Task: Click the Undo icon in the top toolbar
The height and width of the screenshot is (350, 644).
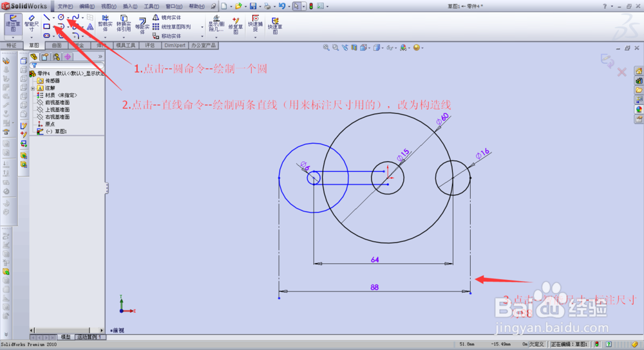Action: (282, 6)
